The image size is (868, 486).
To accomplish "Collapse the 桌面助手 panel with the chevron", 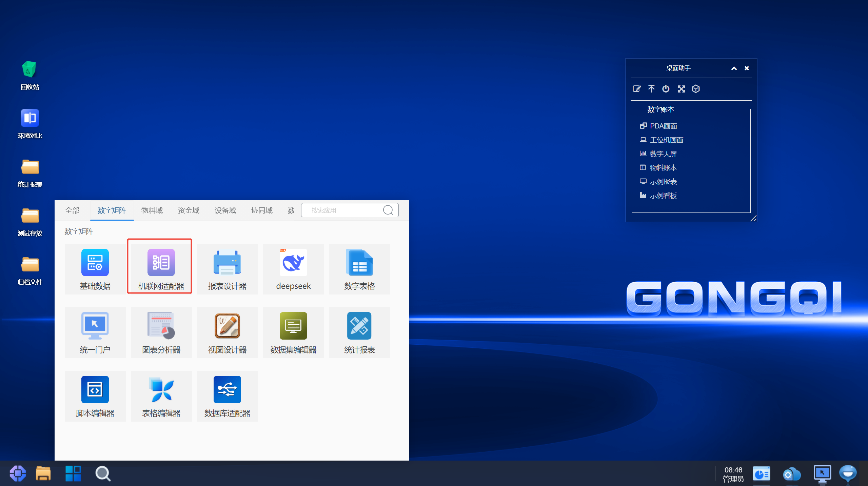I will [734, 68].
